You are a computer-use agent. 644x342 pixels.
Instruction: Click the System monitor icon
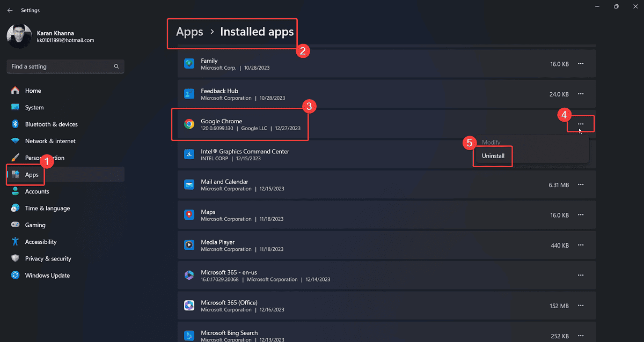15,107
